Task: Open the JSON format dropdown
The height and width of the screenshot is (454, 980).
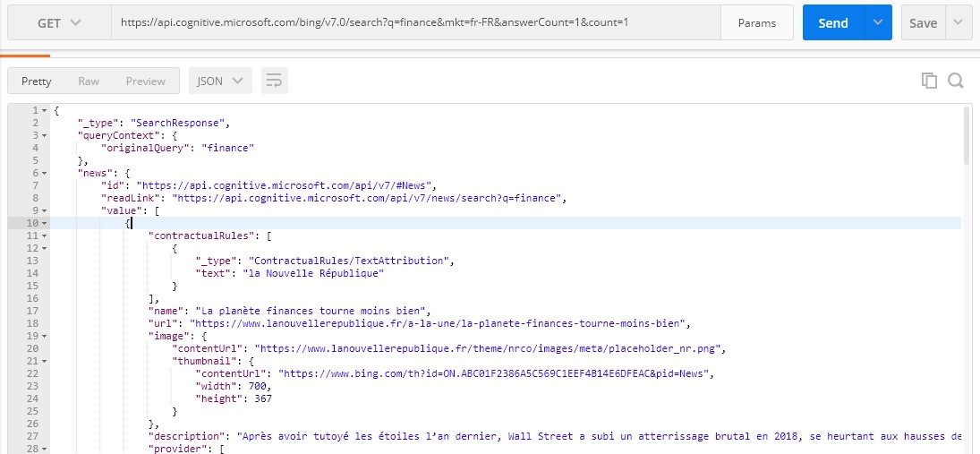Action: [x=219, y=81]
